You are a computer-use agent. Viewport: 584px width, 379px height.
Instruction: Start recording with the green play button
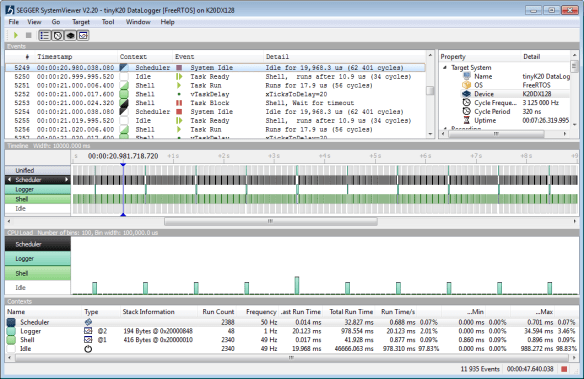pos(16,35)
